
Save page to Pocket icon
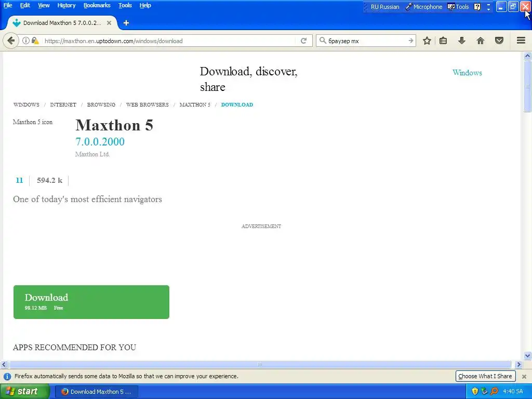499,41
